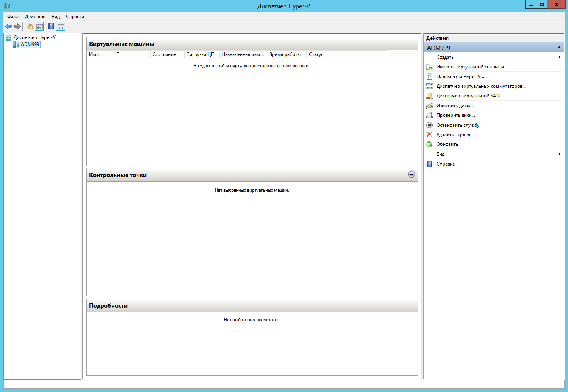Click Изменить диск action
The width and height of the screenshot is (568, 392).
tap(454, 106)
